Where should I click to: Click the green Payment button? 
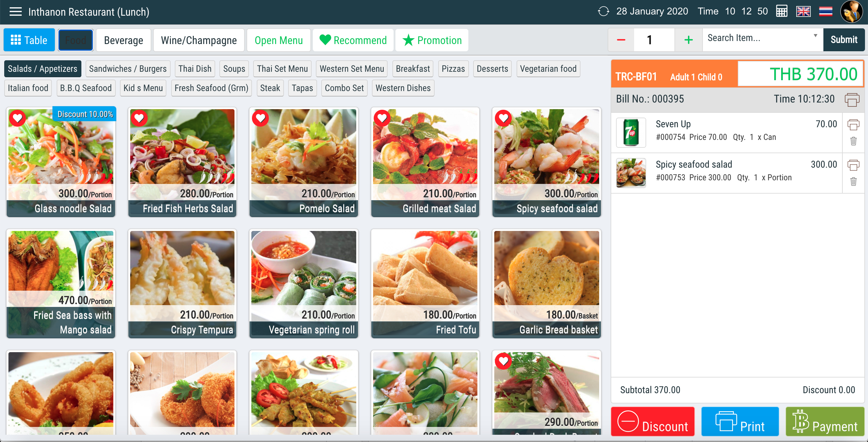pos(825,421)
